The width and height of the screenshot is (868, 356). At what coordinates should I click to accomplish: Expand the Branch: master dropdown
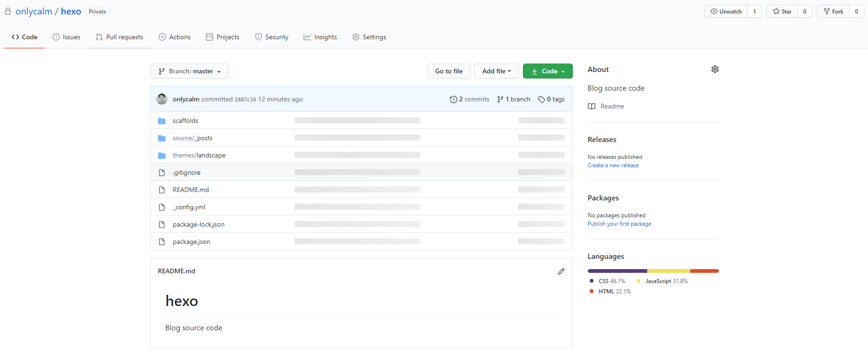click(189, 71)
